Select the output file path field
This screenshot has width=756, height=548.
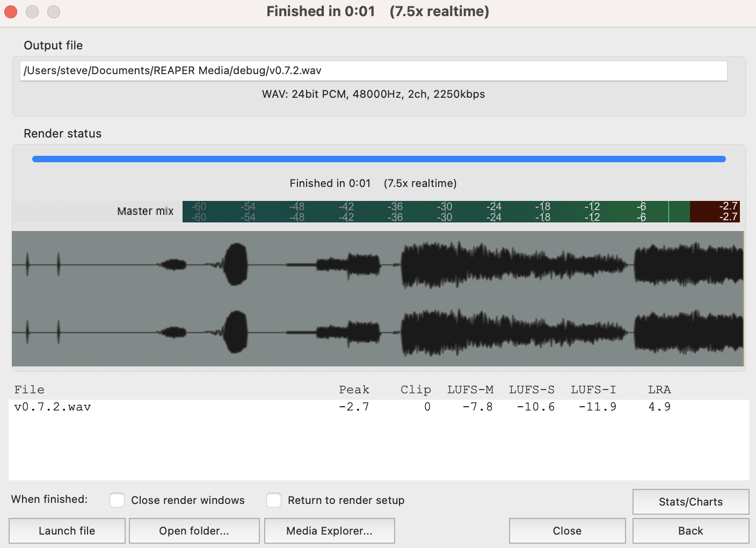374,70
